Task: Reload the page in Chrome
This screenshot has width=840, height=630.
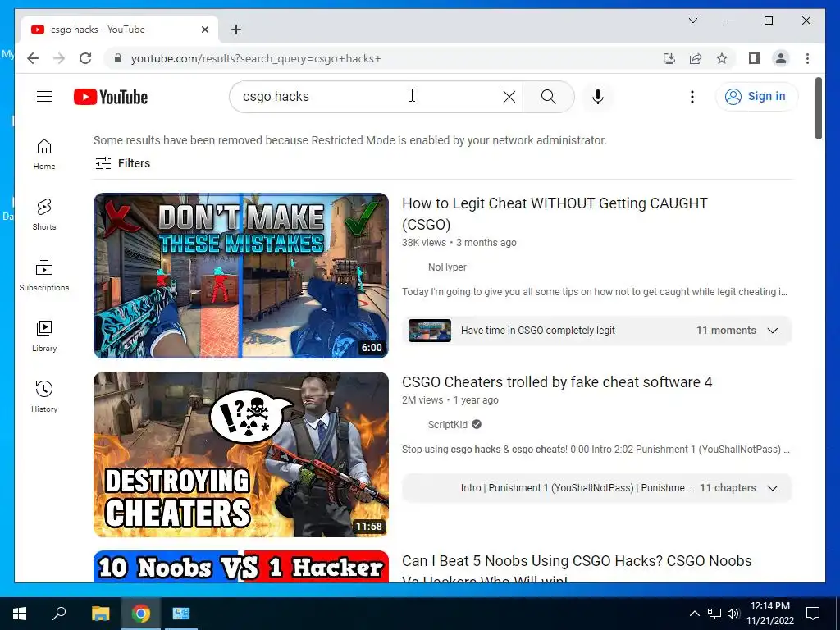Action: click(x=85, y=58)
